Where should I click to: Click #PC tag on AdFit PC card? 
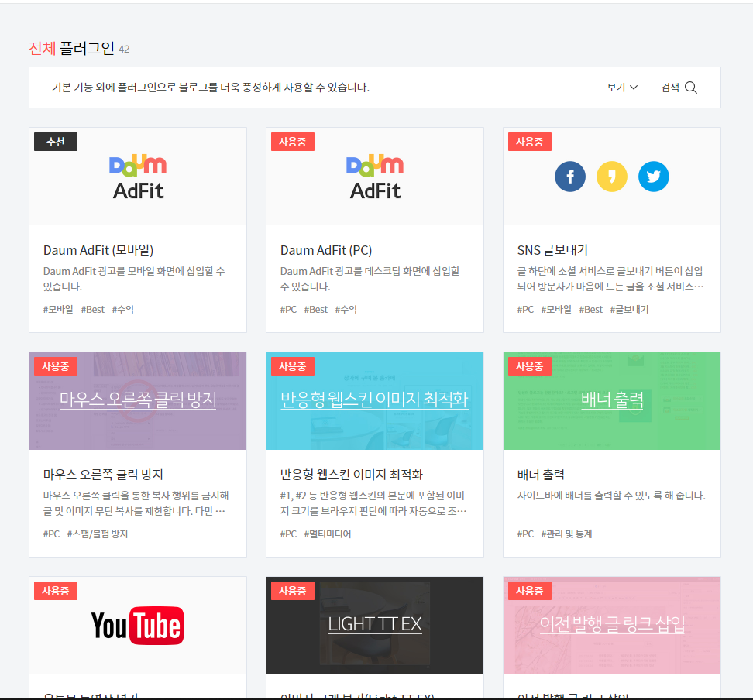pos(289,310)
